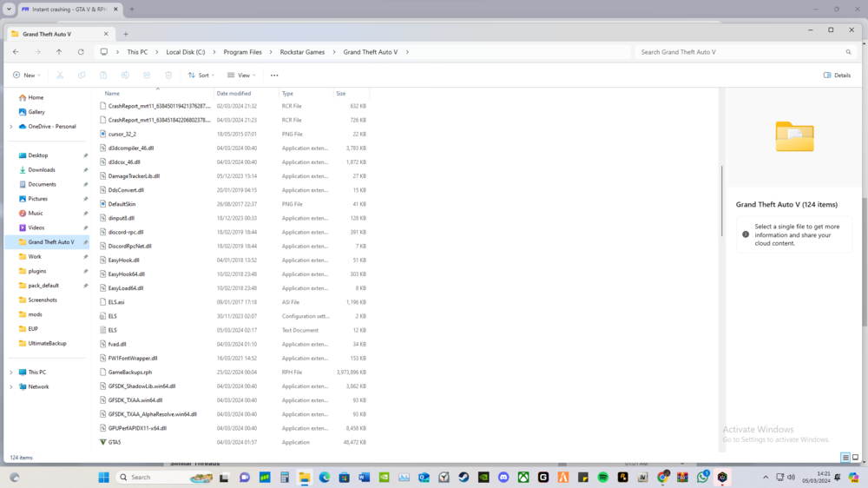Expand This PC tree node
The width and height of the screenshot is (868, 488).
11,373
